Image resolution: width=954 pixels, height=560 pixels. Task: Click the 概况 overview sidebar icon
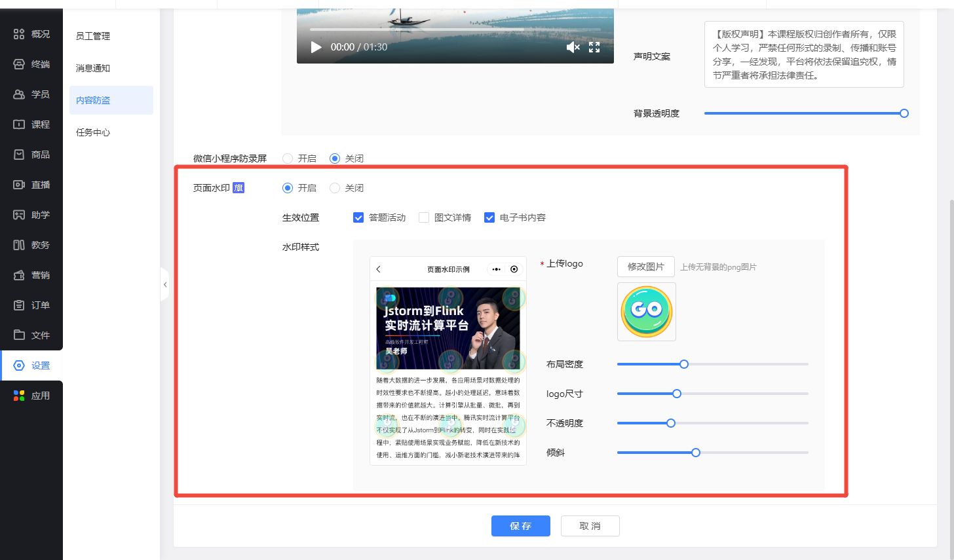(x=19, y=34)
